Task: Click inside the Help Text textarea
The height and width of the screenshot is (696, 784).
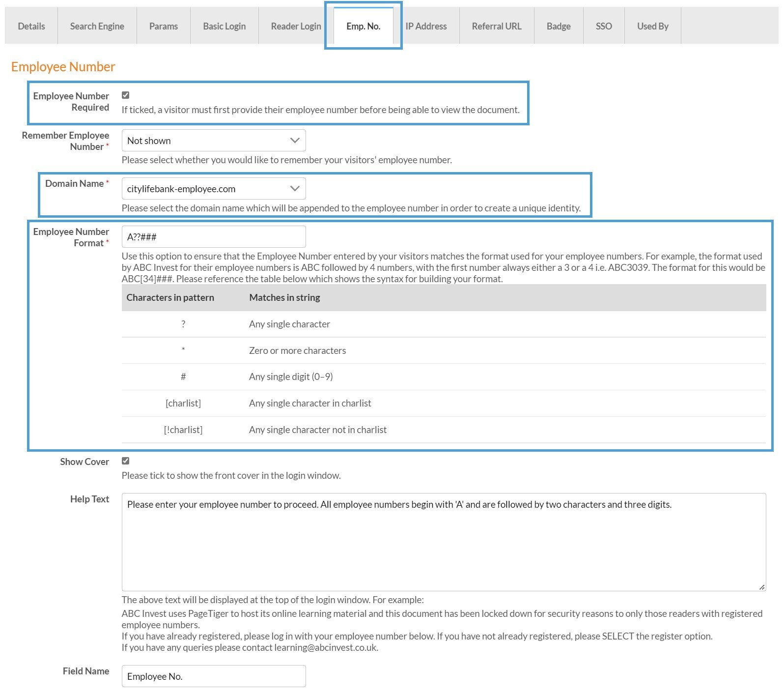Action: (x=443, y=542)
